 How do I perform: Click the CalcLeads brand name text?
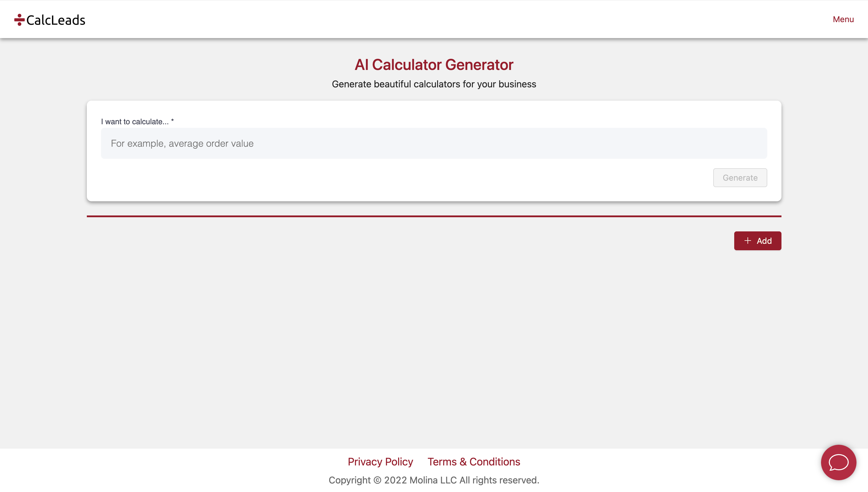click(56, 20)
